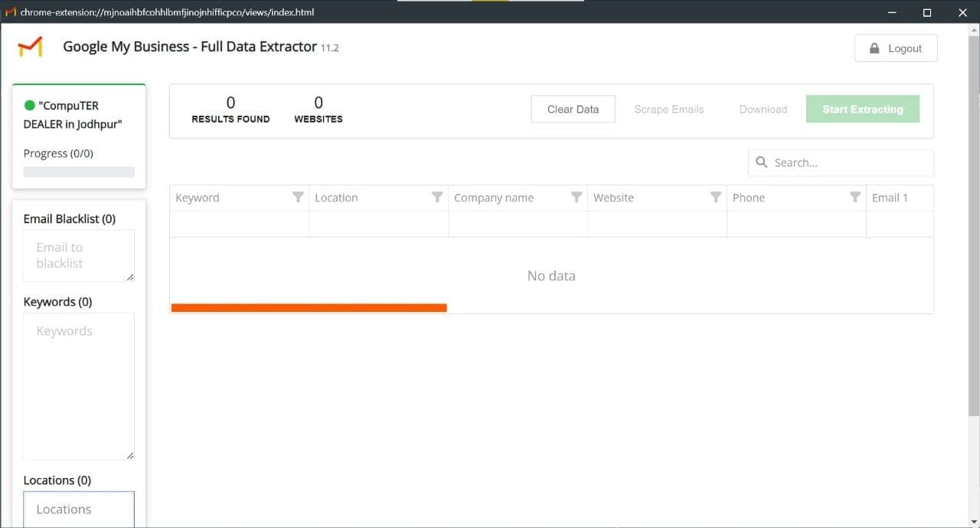Viewport: 980px width, 528px height.
Task: Click the Locations (0) label
Action: tap(57, 480)
